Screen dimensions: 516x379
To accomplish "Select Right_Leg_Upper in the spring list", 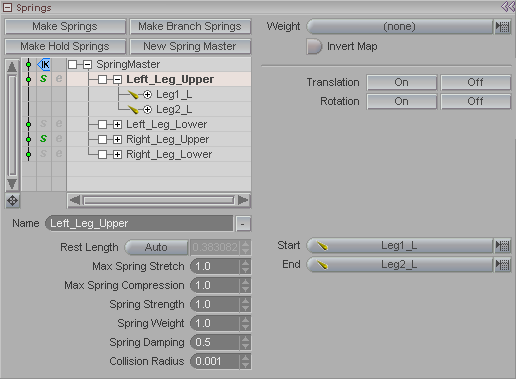I will pos(167,139).
